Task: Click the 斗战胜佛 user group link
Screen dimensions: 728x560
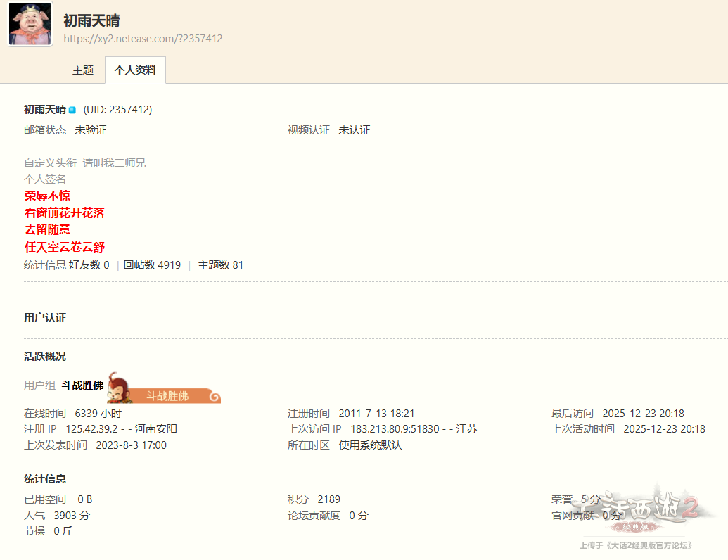Action: (x=82, y=385)
